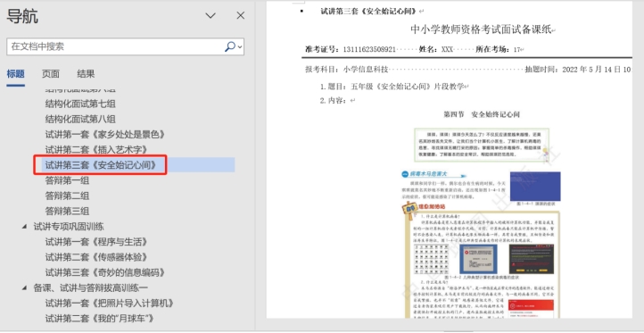
Task: Select heading 试讲第二套《插入艺术字》
Action: point(96,150)
